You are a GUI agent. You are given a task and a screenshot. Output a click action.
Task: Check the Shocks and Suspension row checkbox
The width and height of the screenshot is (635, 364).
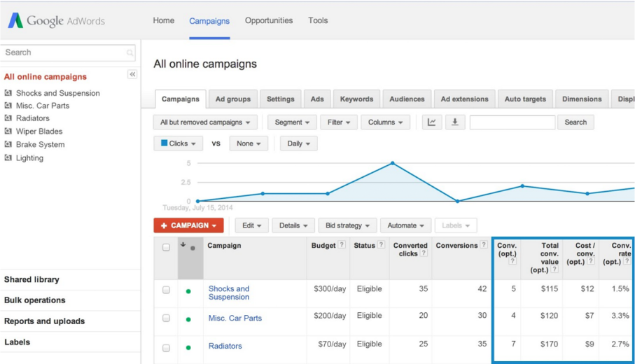(166, 290)
